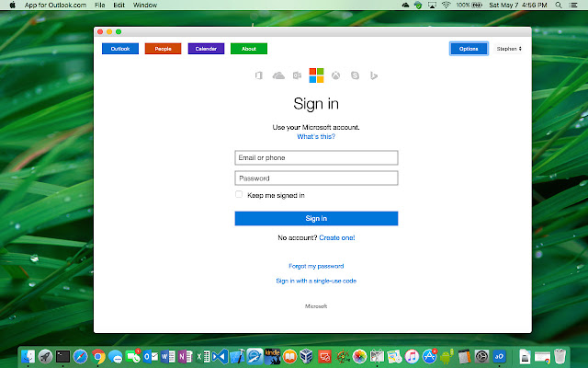Open Photos app in the dock
588x368 pixels.
pos(359,356)
